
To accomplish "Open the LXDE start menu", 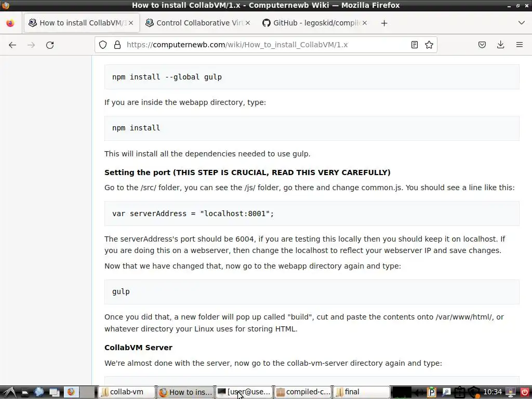I will (9, 392).
